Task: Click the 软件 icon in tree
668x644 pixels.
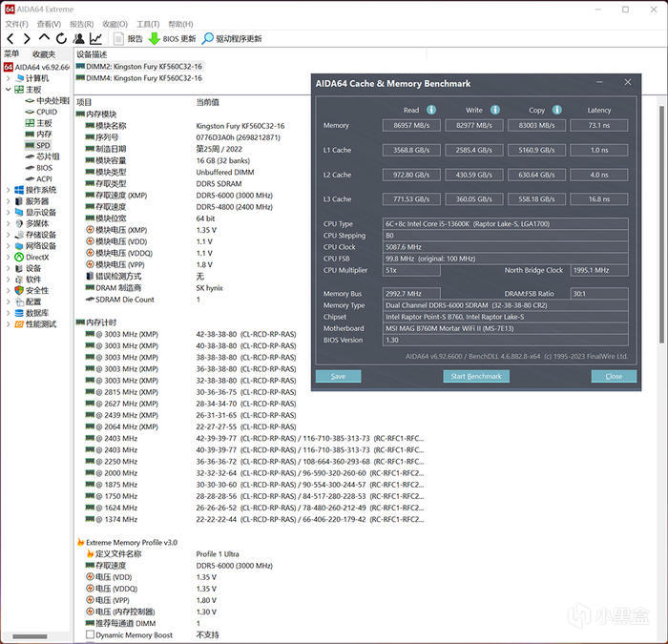Action: (19, 280)
